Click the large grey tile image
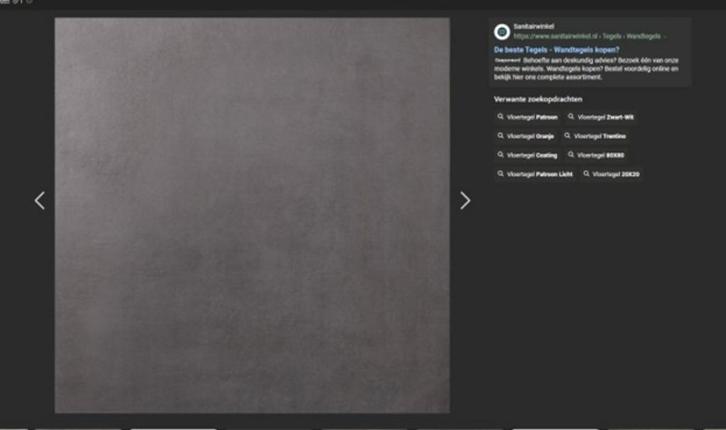Image resolution: width=726 pixels, height=430 pixels. [x=251, y=215]
